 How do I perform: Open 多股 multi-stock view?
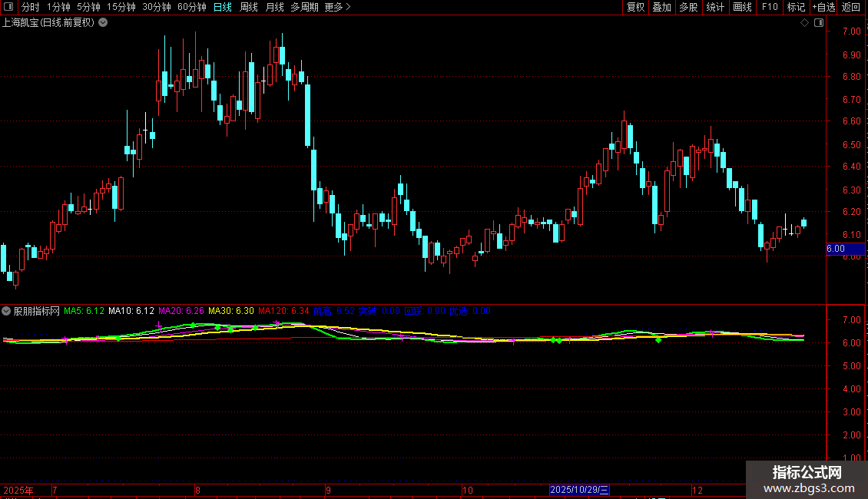(688, 7)
